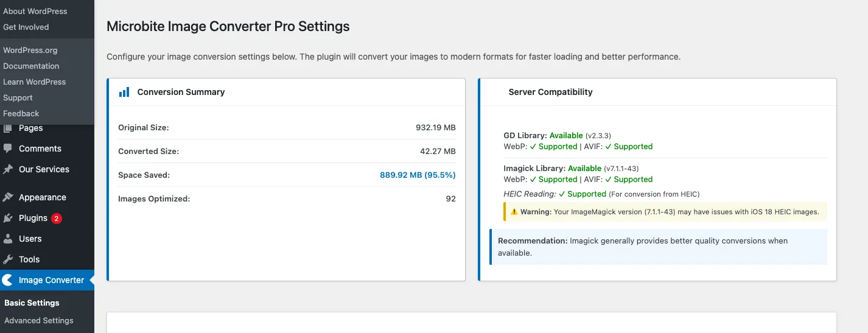Click the Appearance paintbrush icon

point(8,197)
